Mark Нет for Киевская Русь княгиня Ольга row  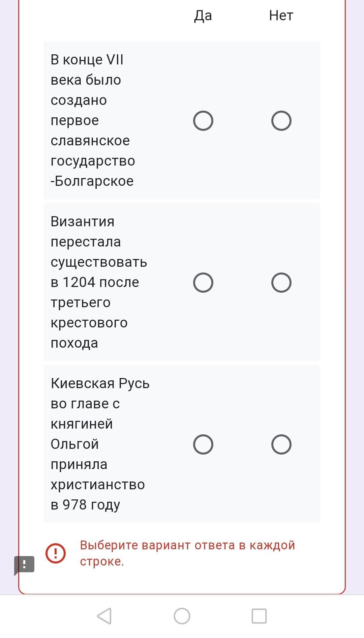281,444
